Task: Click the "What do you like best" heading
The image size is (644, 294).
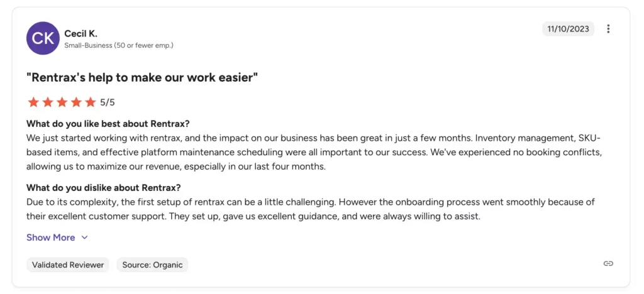Action: click(x=108, y=123)
